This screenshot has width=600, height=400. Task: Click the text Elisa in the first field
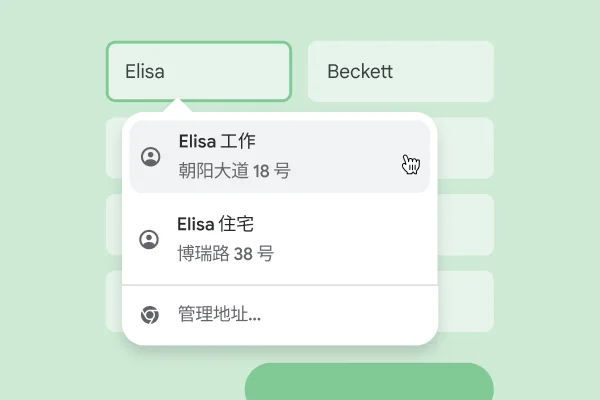pyautogui.click(x=145, y=72)
